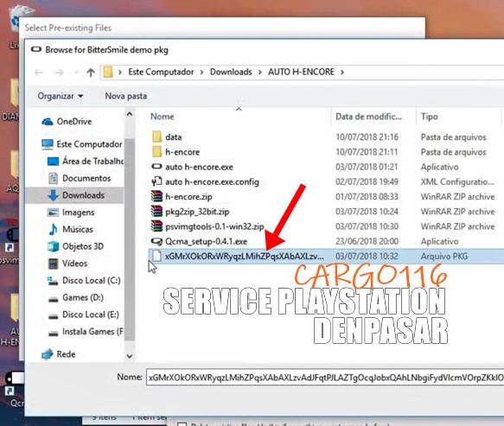Open Games (D:) drive
This screenshot has width=504, height=426.
tap(83, 297)
